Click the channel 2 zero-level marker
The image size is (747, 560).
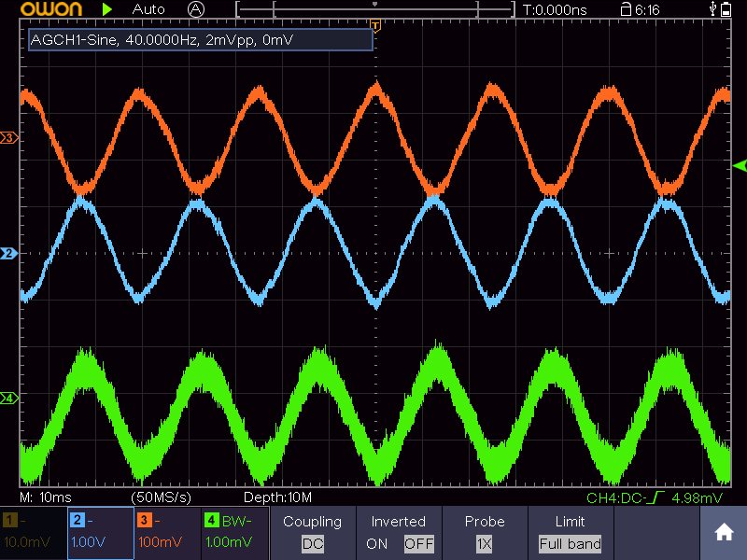click(x=9, y=253)
